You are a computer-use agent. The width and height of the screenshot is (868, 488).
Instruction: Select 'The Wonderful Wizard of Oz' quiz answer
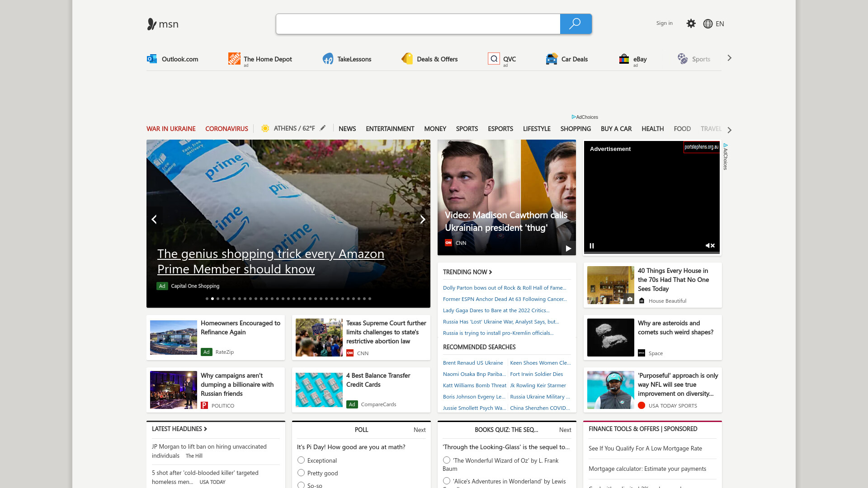click(447, 460)
